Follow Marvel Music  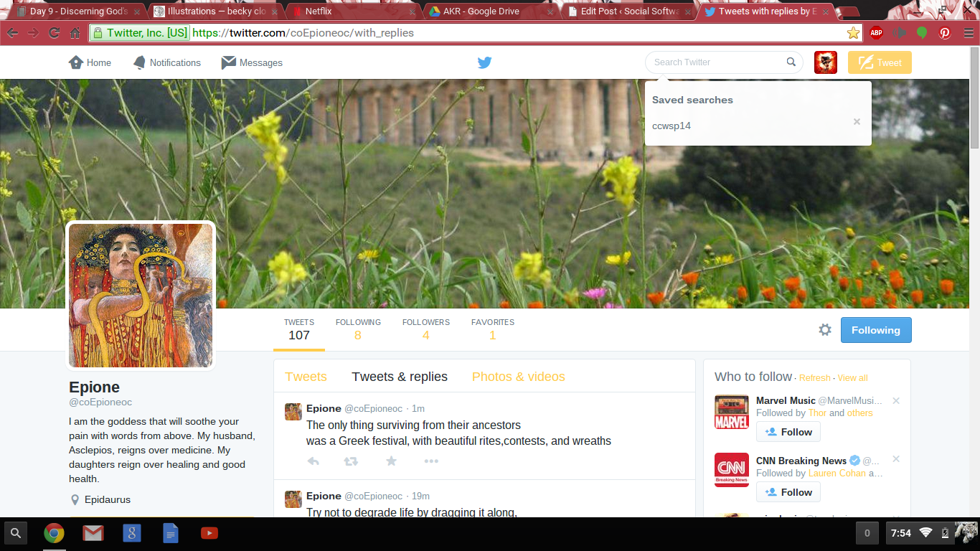pos(788,432)
